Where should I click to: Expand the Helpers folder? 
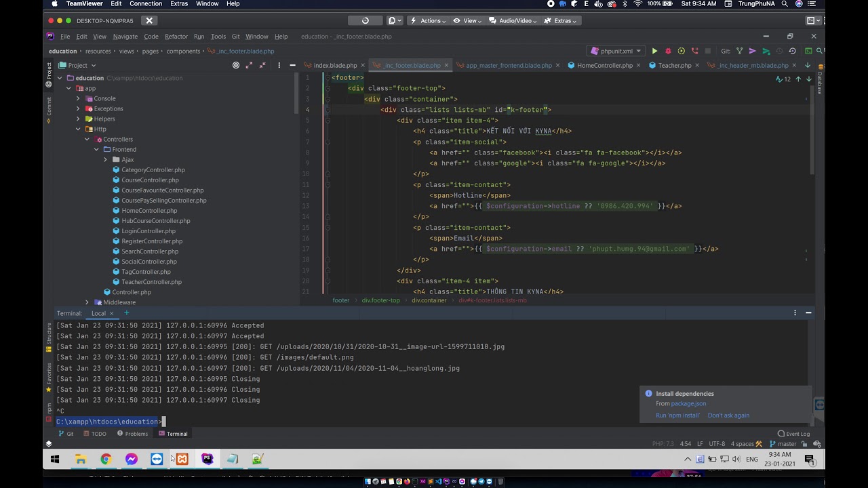coord(78,119)
